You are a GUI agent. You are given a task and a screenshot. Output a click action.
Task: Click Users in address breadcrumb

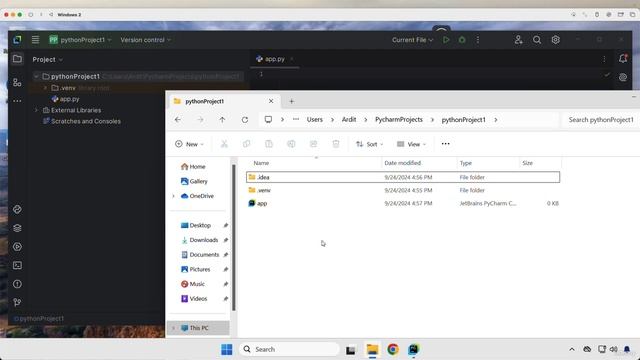[315, 120]
